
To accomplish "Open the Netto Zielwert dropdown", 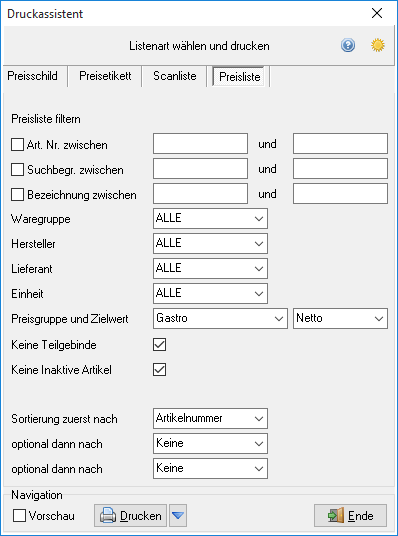I will point(340,319).
